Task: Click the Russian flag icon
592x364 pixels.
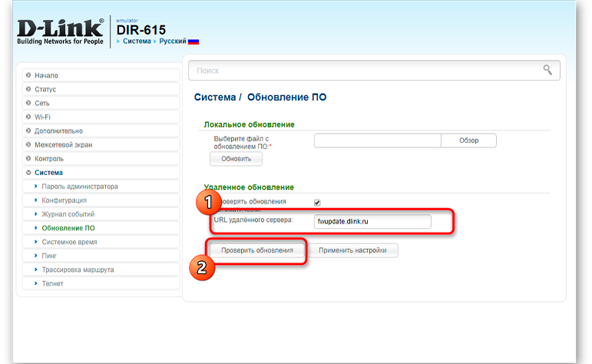Action: click(x=193, y=41)
